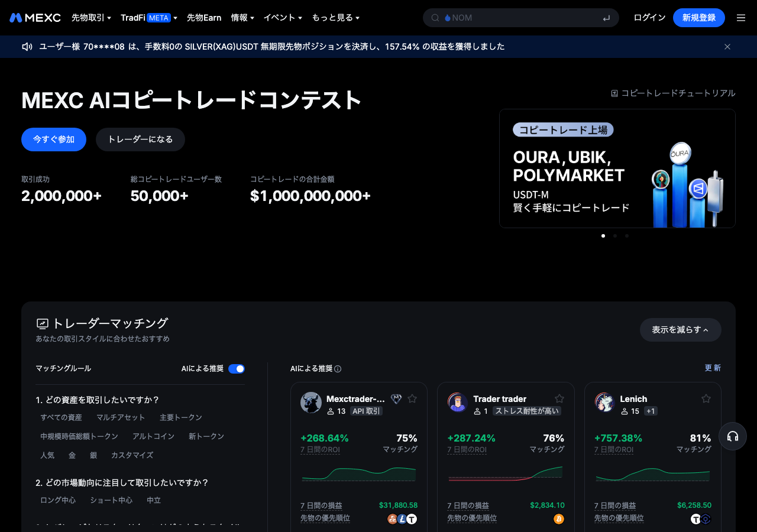Viewport: 757px width, 532px height.
Task: Go to the second banner slide dot
Action: 615,236
